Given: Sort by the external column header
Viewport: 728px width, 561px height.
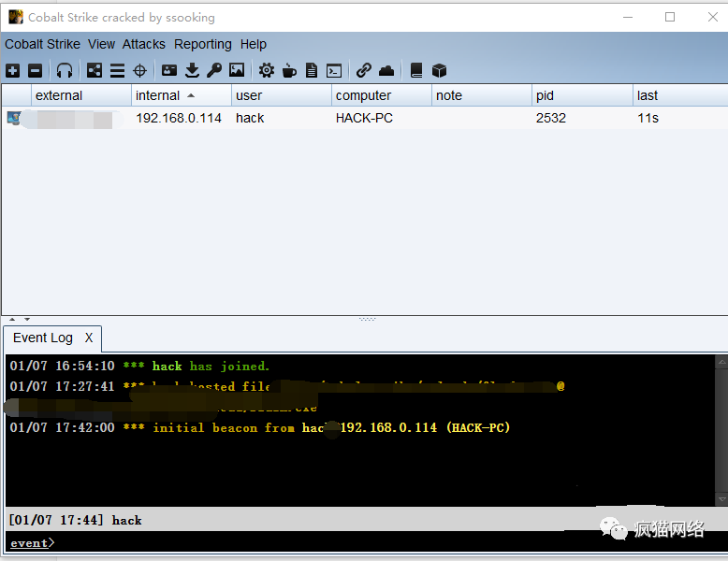Looking at the screenshot, I should [81, 95].
